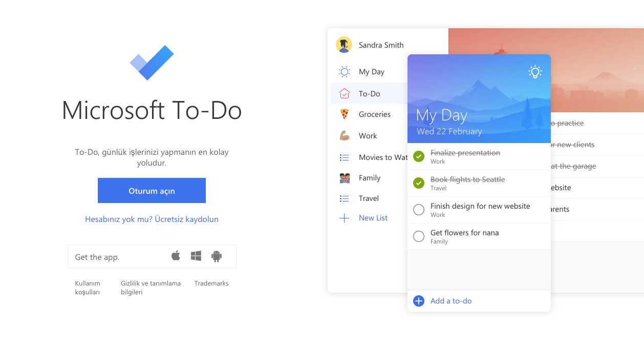The width and height of the screenshot is (644, 344).
Task: Uncheck the Book flights to Seattle task
Action: point(419,183)
